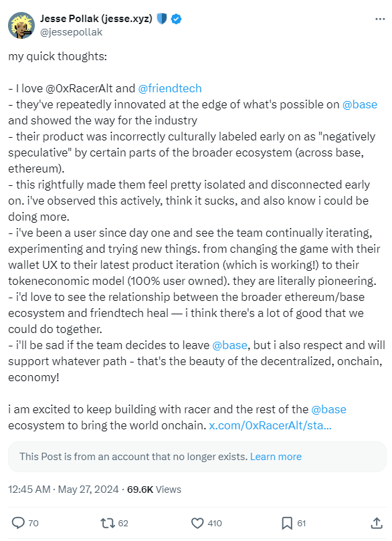Click the 12:45 AM May 27, 2024 timestamp
392x541 pixels.
tap(64, 490)
